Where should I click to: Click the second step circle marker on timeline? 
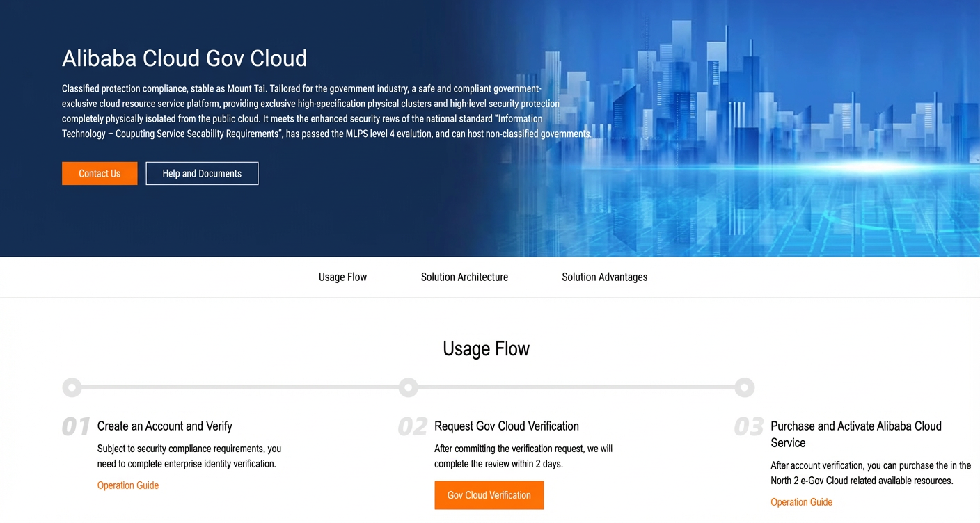tap(409, 387)
